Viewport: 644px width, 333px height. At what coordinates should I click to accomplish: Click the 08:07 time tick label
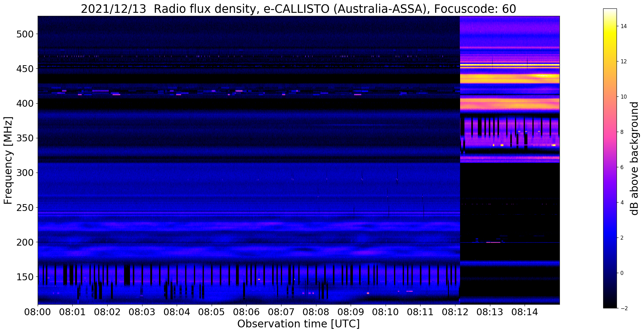click(x=281, y=312)
